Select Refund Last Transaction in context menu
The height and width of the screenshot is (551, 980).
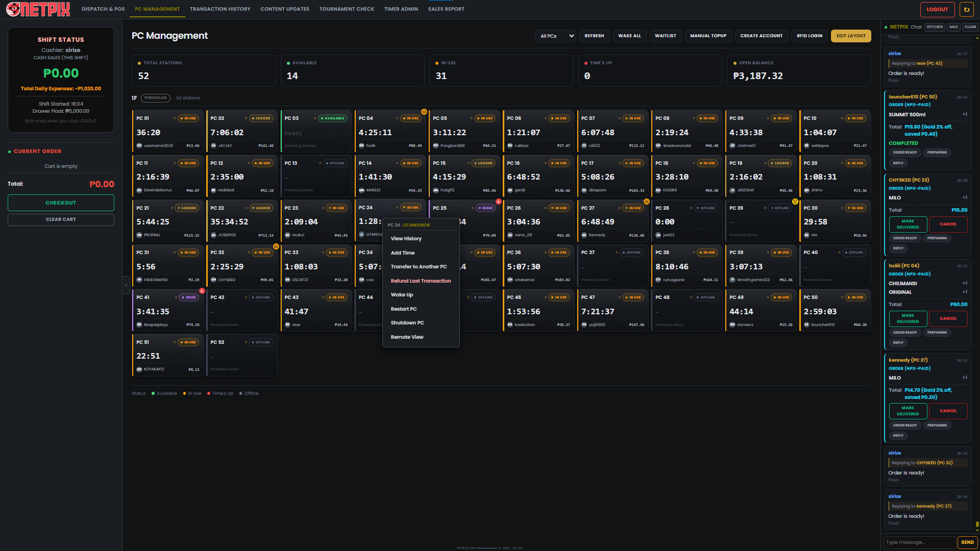pos(421,281)
